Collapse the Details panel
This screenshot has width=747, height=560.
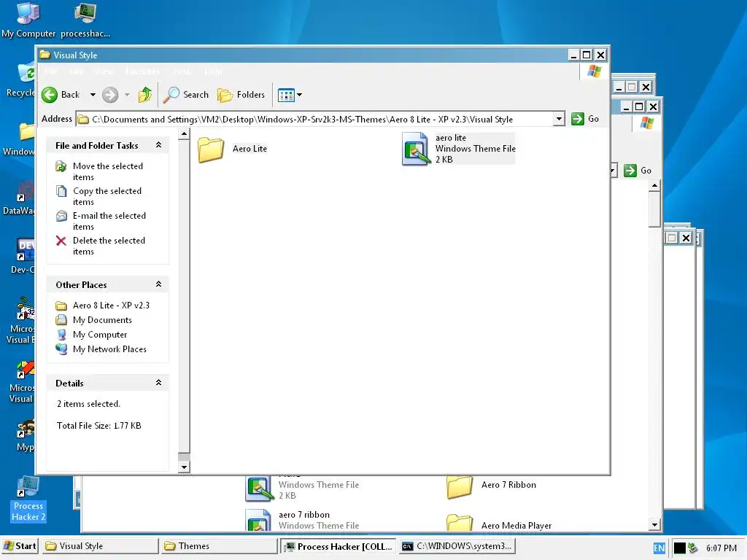[158, 382]
